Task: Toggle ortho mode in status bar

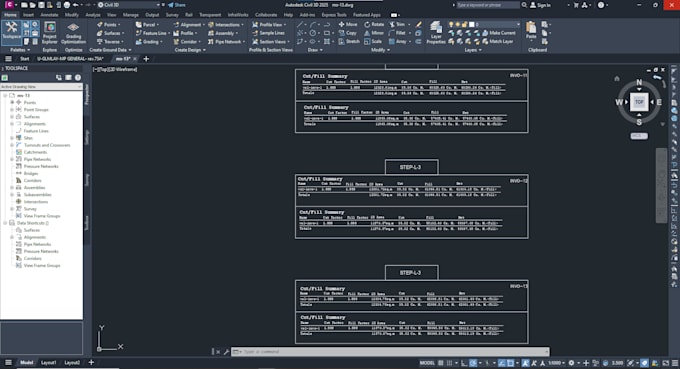Action: pos(464,363)
